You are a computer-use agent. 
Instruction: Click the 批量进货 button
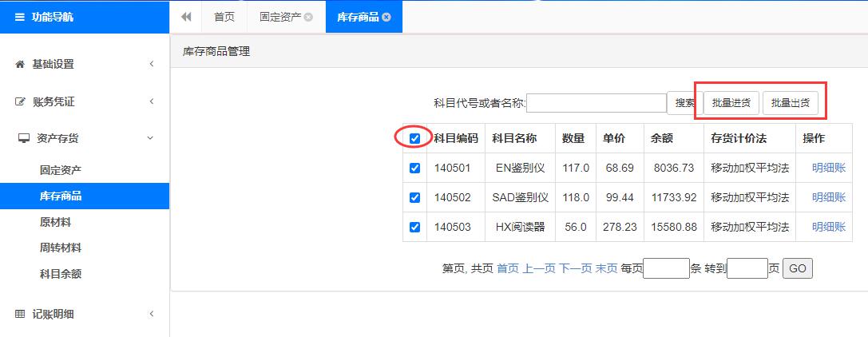point(731,102)
